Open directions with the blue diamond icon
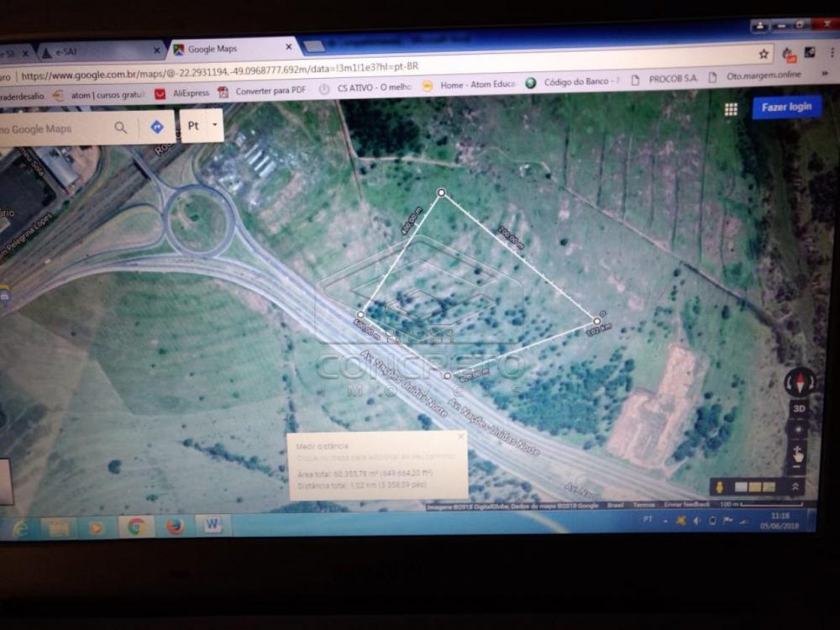This screenshot has height=630, width=840. click(156, 127)
